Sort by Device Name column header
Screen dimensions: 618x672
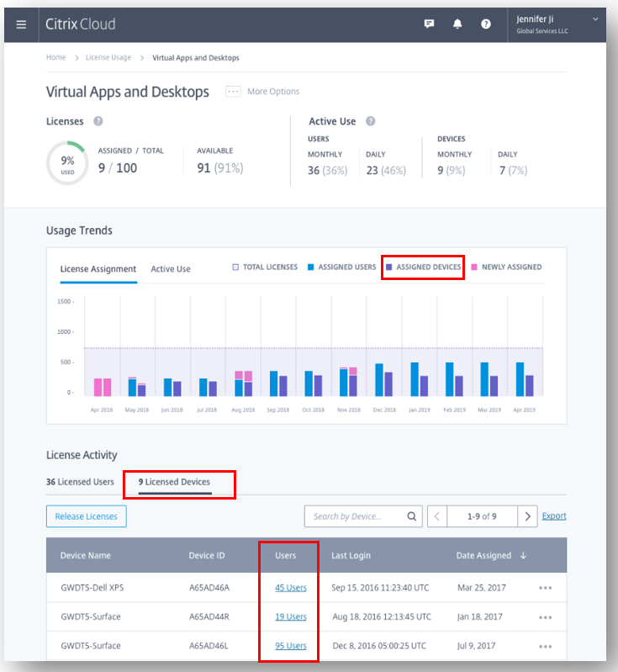85,555
